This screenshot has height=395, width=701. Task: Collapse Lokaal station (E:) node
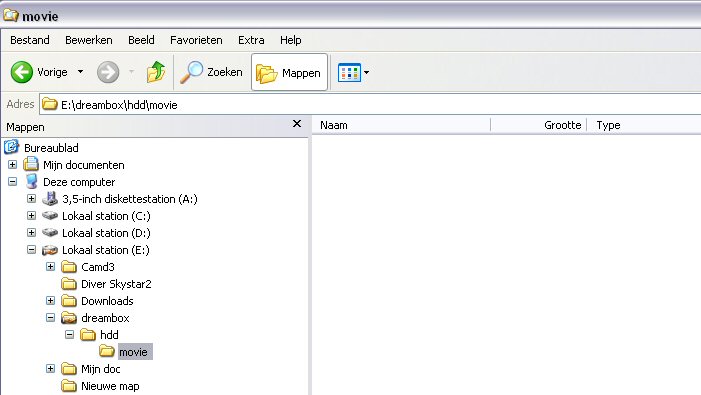pos(31,249)
